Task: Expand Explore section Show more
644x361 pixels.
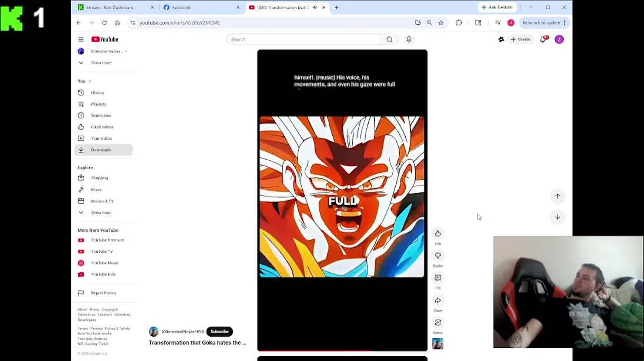Action: pyautogui.click(x=101, y=213)
